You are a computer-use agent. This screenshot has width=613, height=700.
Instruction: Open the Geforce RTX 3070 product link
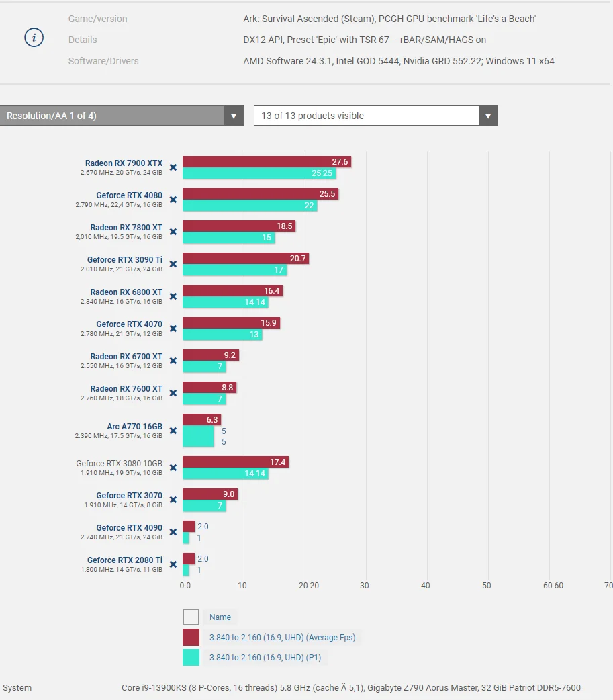click(130, 496)
